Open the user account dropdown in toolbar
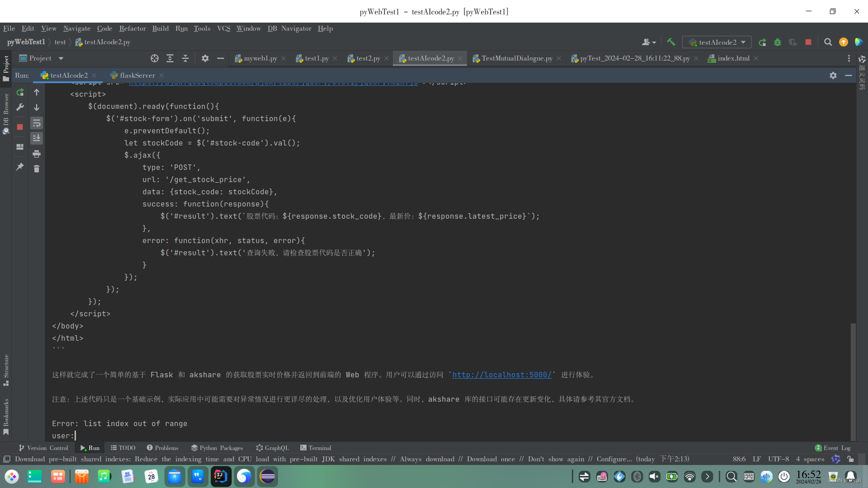This screenshot has height=488, width=868. [649, 42]
